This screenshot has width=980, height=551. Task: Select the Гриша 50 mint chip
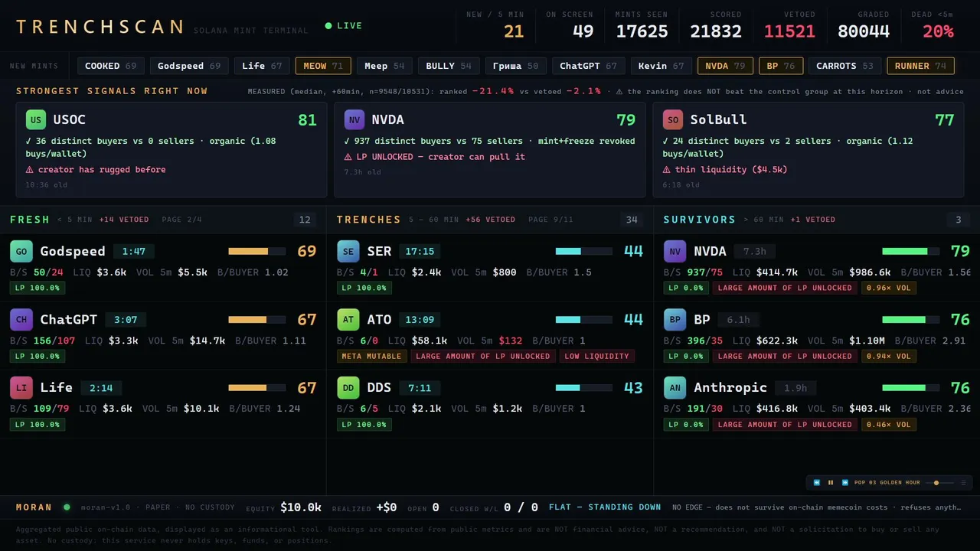516,66
